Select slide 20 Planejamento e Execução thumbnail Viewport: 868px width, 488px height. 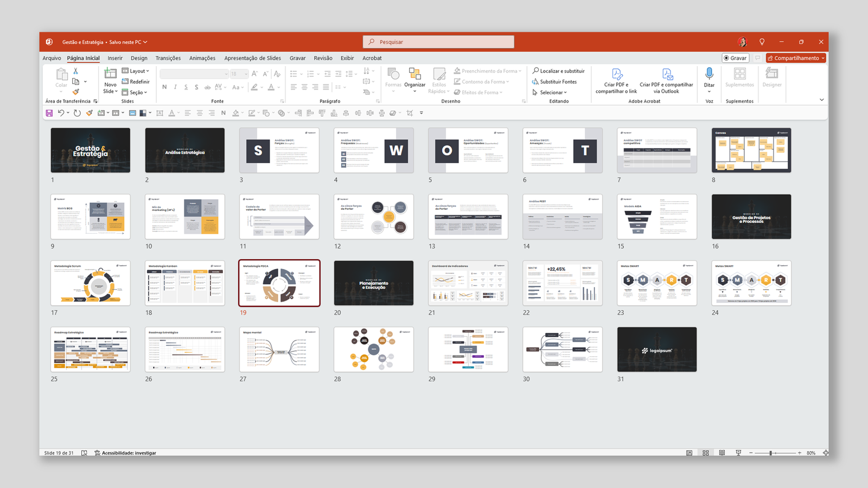[374, 283]
